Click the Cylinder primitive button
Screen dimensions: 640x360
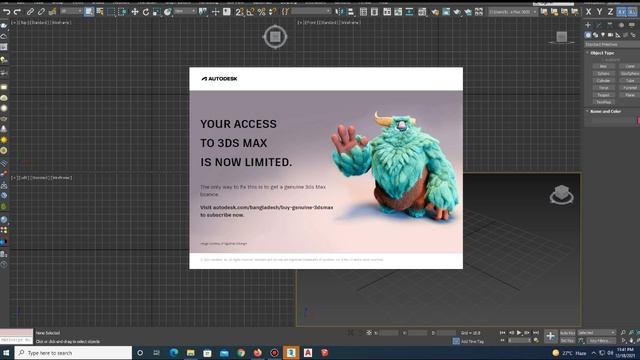coord(604,80)
